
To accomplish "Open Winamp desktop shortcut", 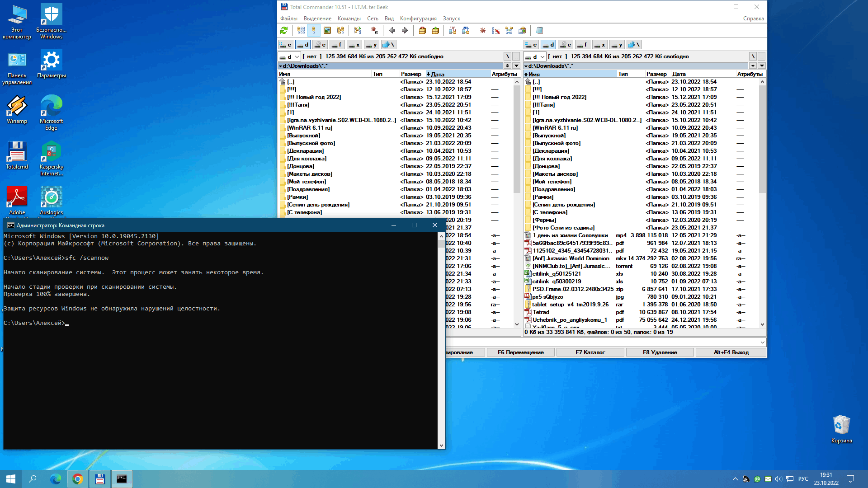I will click(x=17, y=110).
